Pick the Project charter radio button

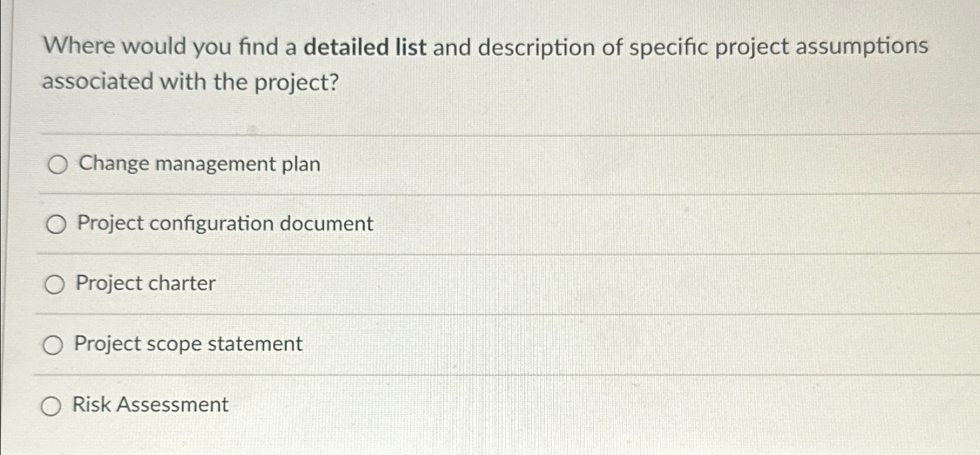click(x=55, y=285)
